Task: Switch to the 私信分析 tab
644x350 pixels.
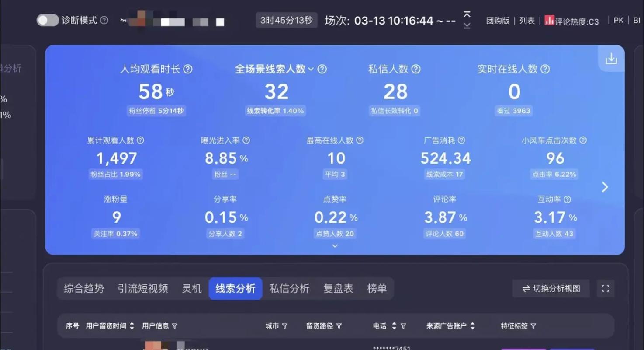Action: (289, 288)
